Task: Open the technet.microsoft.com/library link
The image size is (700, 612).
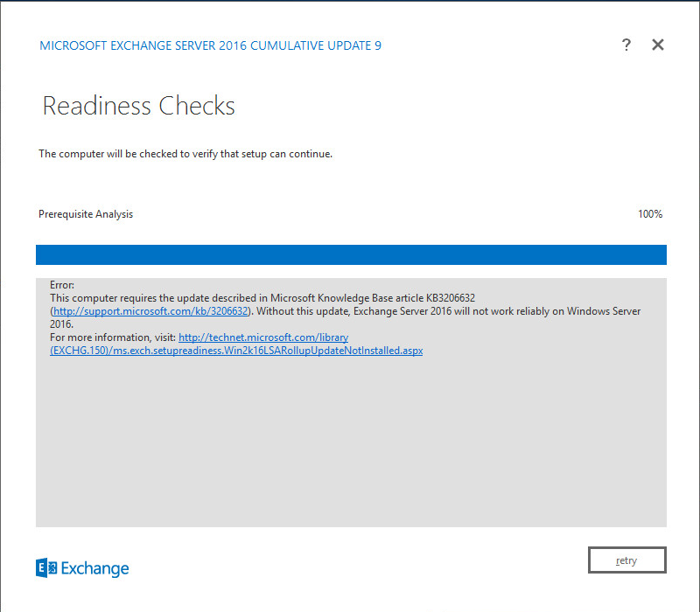Action: click(236, 344)
